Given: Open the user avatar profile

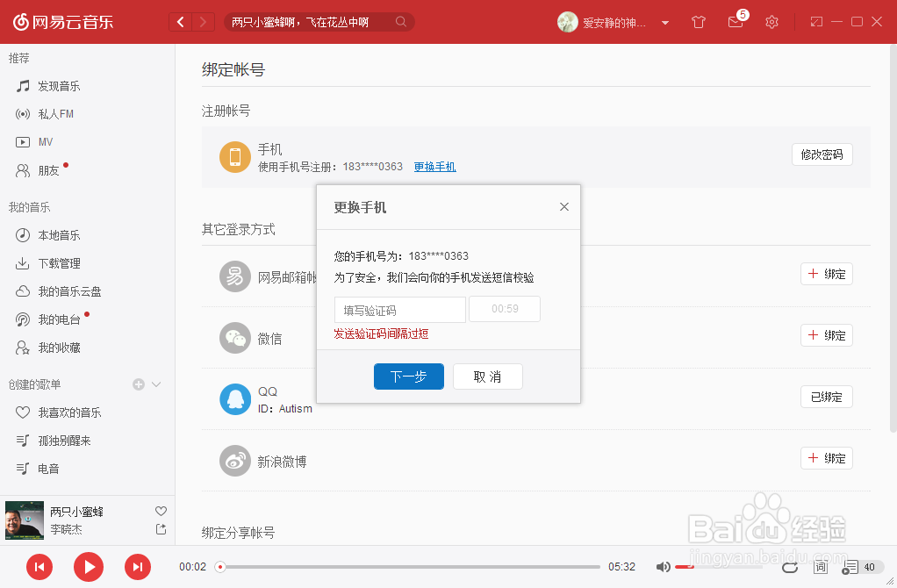Looking at the screenshot, I should click(x=568, y=22).
